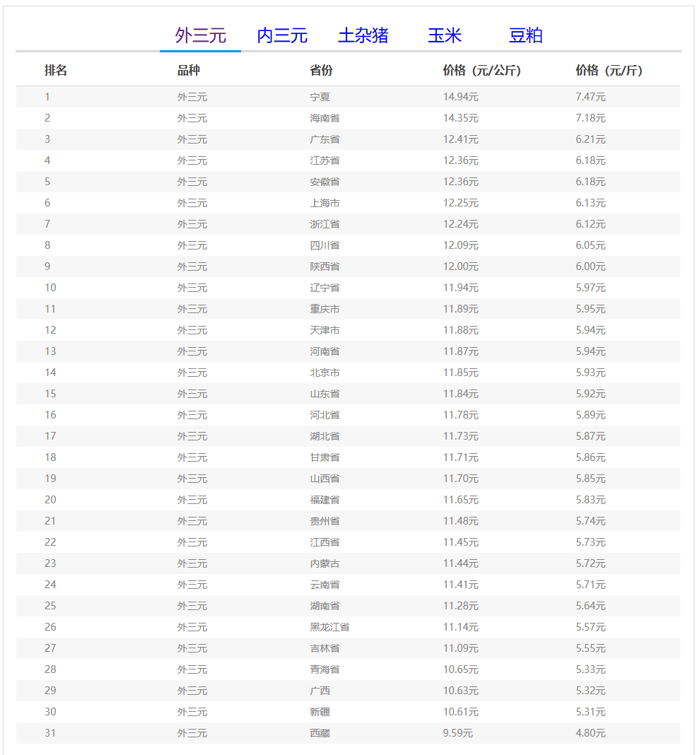Select the 14.94元 price cell
Screen dimensions: 700x755
[460, 97]
